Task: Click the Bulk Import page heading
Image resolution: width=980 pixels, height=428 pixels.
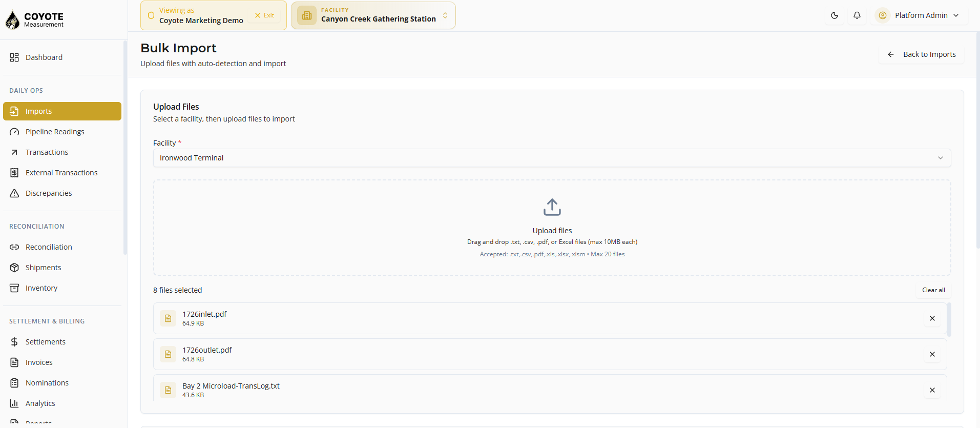Action: [178, 48]
